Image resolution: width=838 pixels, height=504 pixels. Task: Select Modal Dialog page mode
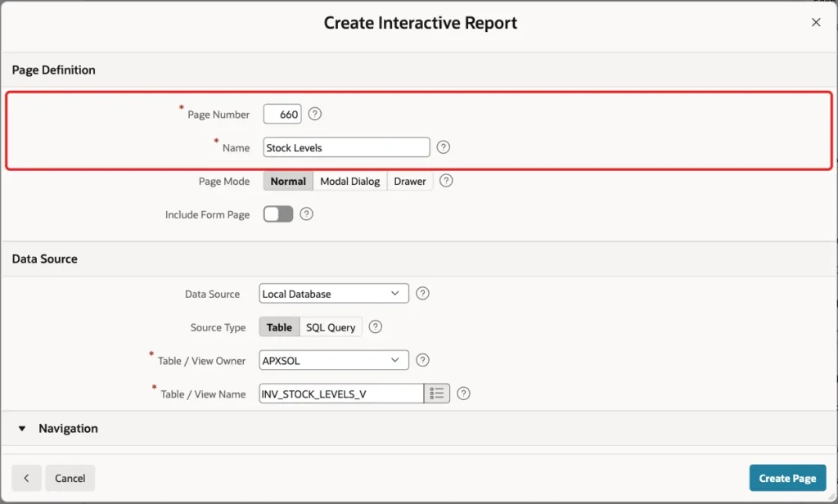(x=350, y=181)
